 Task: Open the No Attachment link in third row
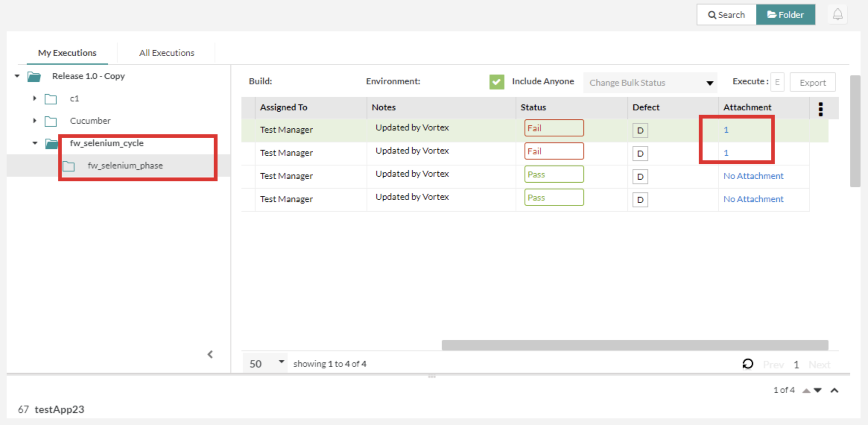click(753, 176)
